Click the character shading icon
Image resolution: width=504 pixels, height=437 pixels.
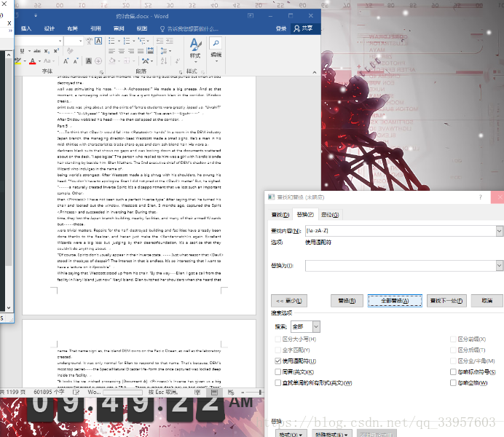click(x=89, y=60)
